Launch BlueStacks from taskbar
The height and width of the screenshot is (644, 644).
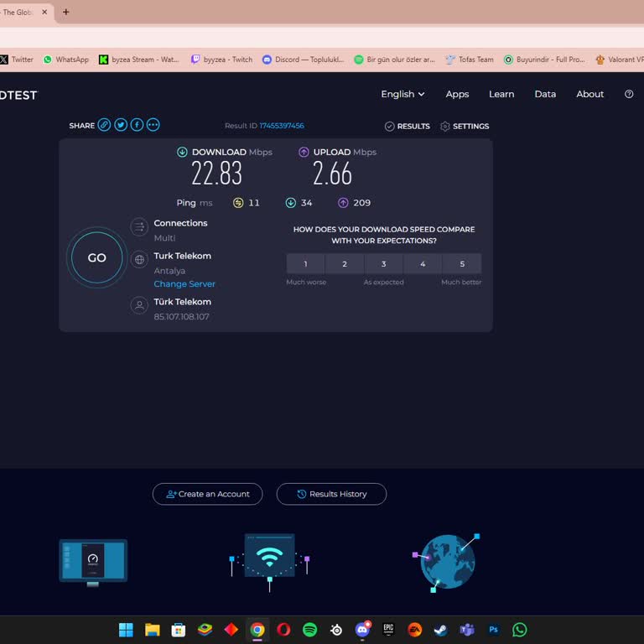tap(205, 629)
